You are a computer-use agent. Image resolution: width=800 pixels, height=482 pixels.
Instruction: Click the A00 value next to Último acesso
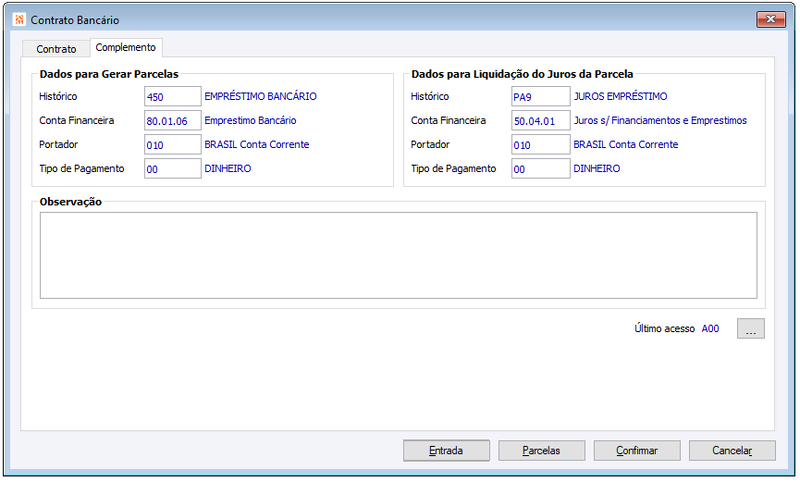coord(710,329)
